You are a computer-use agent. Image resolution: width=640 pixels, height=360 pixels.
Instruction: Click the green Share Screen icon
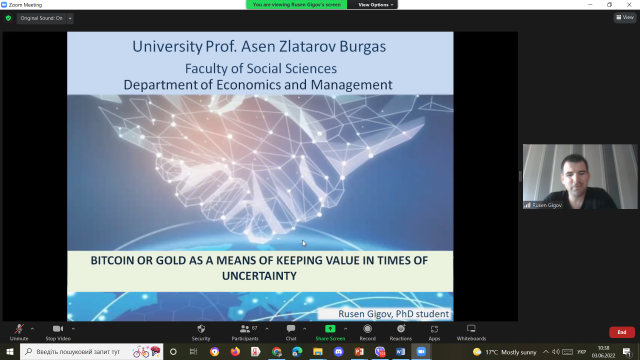point(330,329)
